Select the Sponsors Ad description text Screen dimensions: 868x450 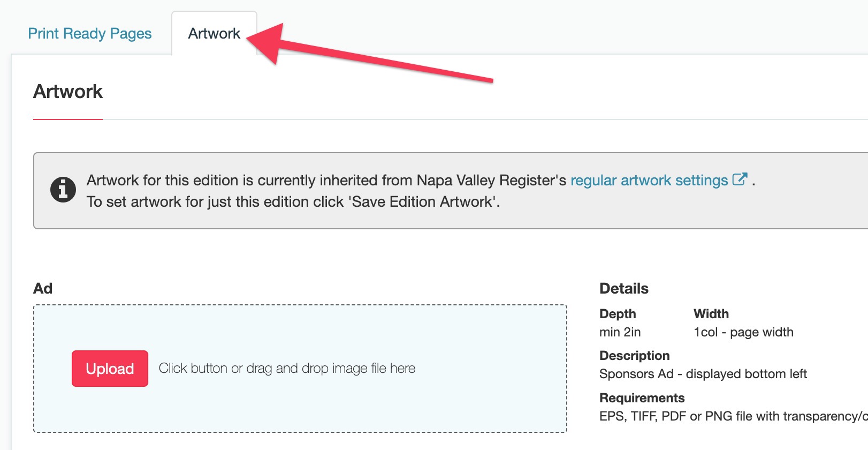point(703,374)
